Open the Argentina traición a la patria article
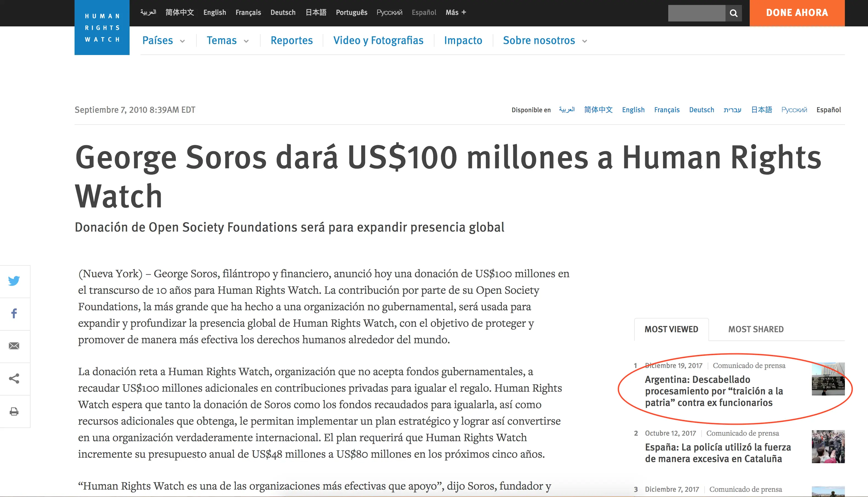Viewport: 868px width, 497px height. (714, 391)
